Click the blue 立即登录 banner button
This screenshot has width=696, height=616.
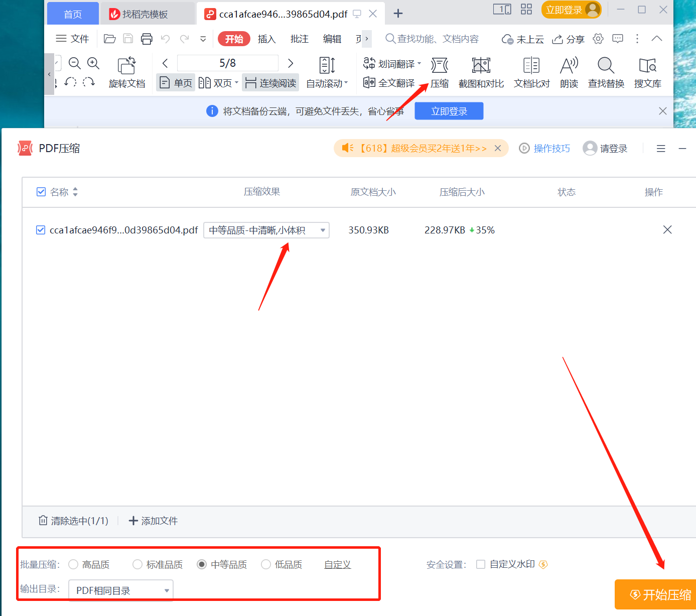tap(449, 111)
